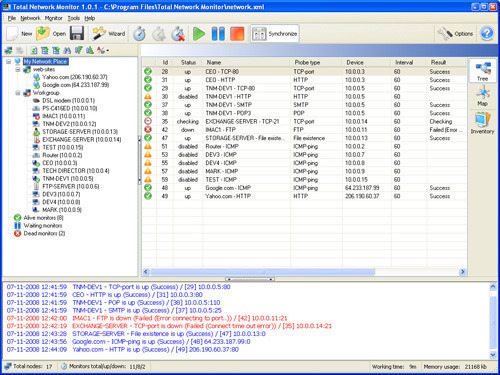
Task: Click the grayed-out stopwatch edit icon
Action: point(159,34)
